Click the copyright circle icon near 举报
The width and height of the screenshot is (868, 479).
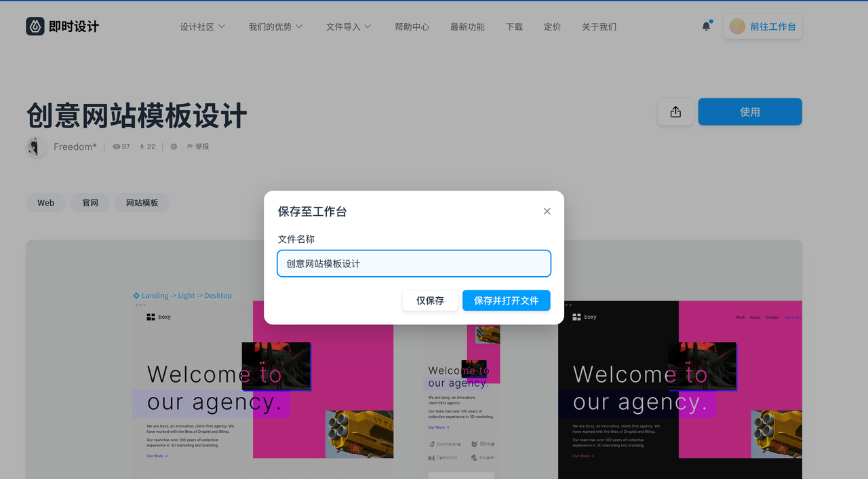pos(174,147)
